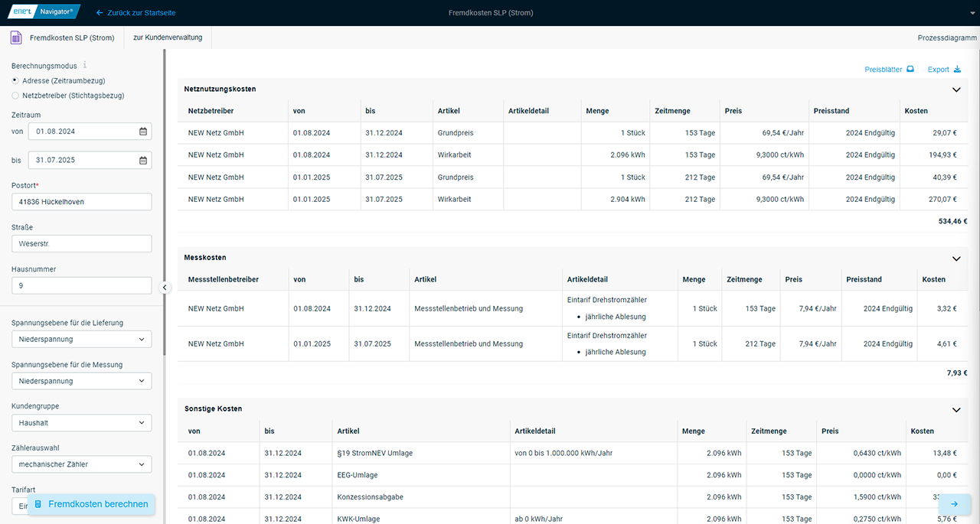The width and height of the screenshot is (980, 524).
Task: Select Adresse (Zeitraumbezug) radio option
Action: pos(15,80)
